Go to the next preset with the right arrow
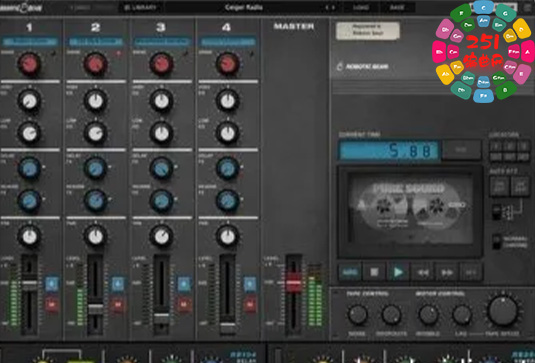Viewport: 535px width, 363px height. [333, 7]
